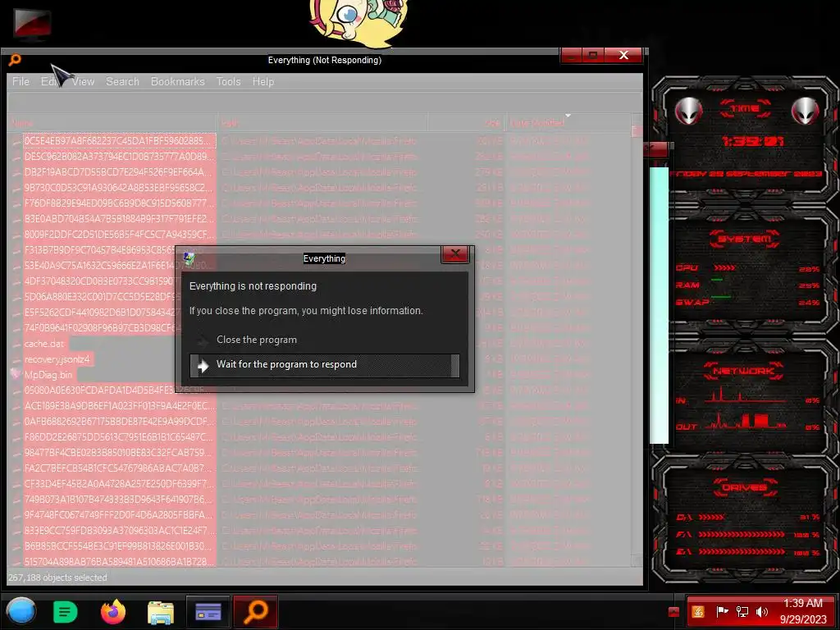Open the Bookmarks menu
Screen dimensions: 840x630
[x=178, y=81]
